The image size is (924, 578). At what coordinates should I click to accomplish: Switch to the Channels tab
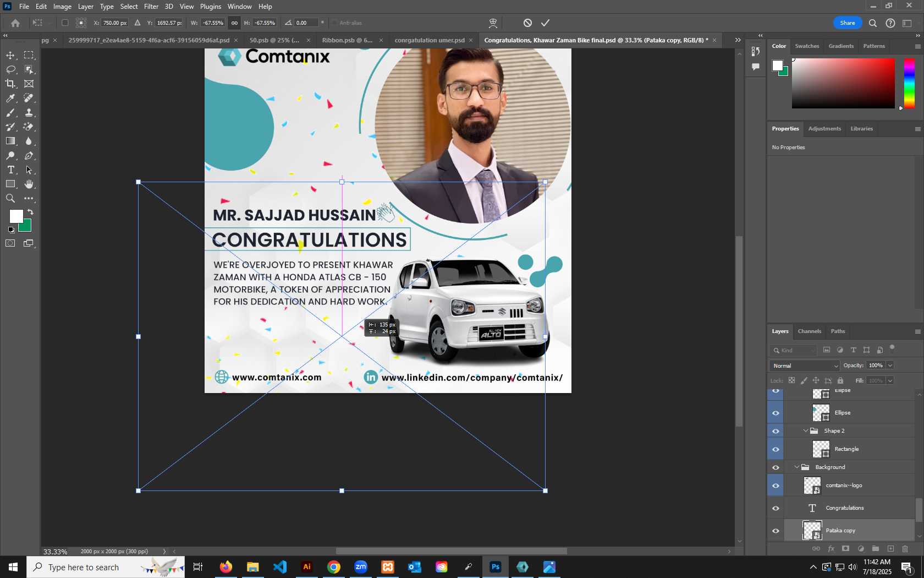[810, 331]
